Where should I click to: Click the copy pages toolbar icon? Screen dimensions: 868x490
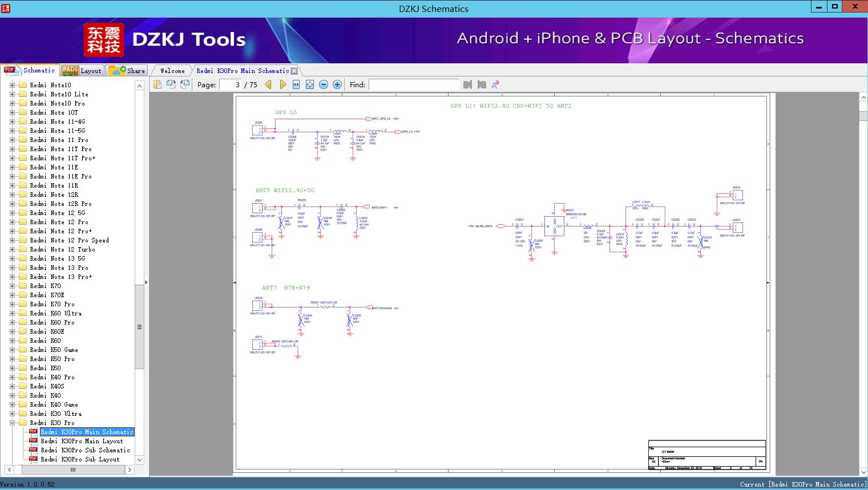[x=158, y=84]
